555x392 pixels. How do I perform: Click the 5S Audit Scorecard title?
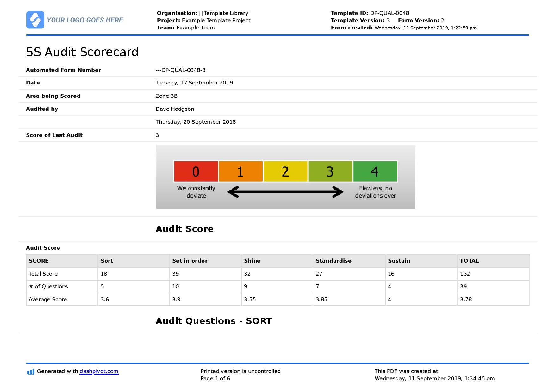pos(82,52)
